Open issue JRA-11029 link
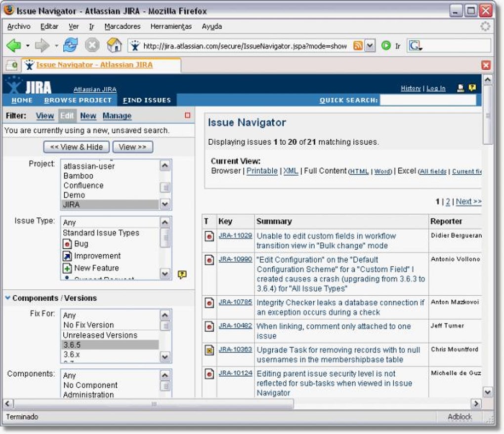 pos(235,236)
